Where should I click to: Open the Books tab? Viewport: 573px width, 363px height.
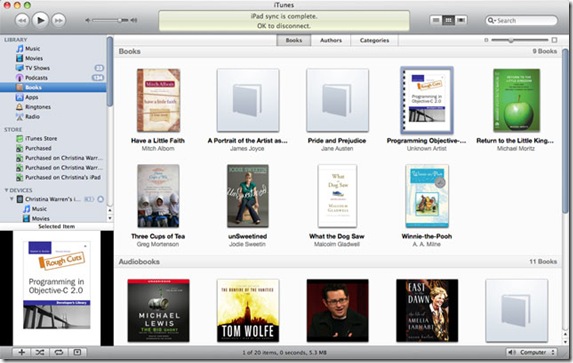pyautogui.click(x=294, y=40)
